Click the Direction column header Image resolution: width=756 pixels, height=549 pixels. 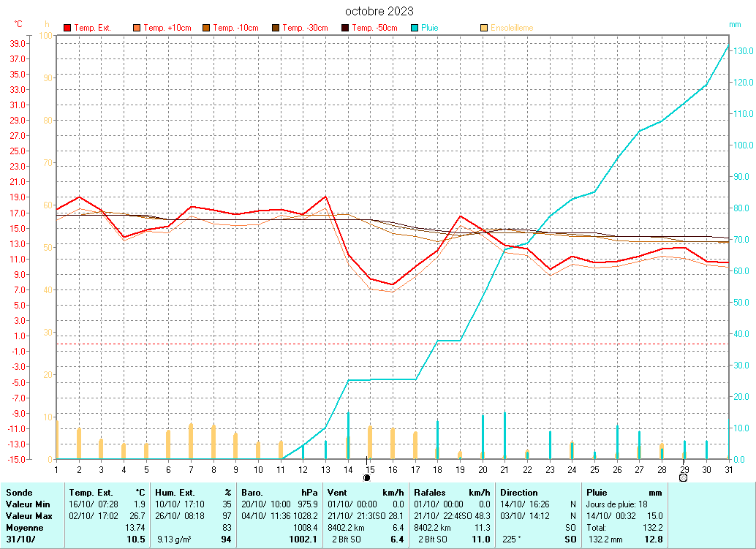coord(519,493)
